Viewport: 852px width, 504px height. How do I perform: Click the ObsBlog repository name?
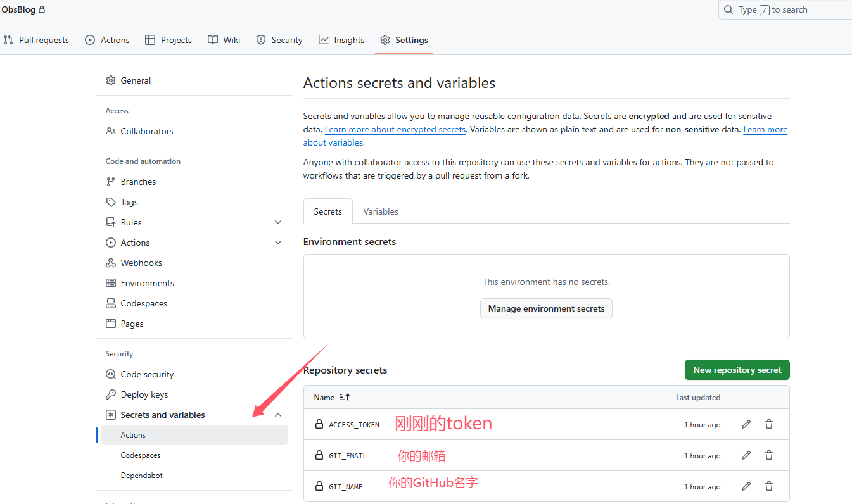coord(18,9)
